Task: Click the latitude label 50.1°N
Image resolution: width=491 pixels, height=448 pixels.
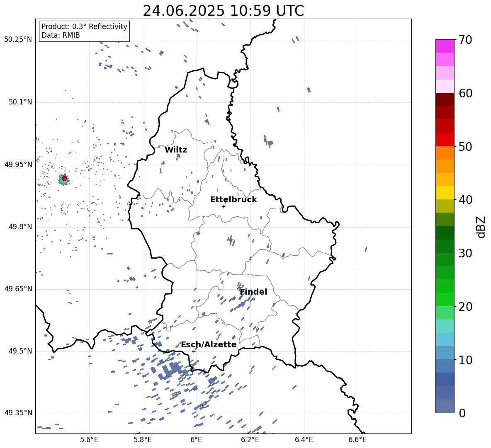Action: 20,102
